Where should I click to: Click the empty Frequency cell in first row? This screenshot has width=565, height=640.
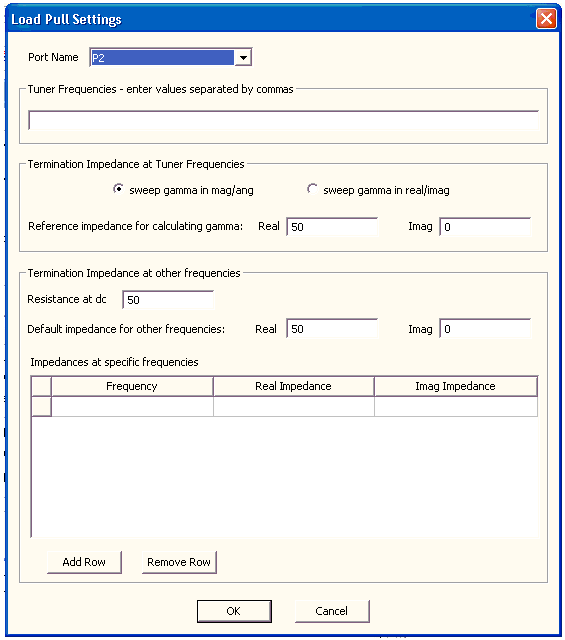(132, 407)
